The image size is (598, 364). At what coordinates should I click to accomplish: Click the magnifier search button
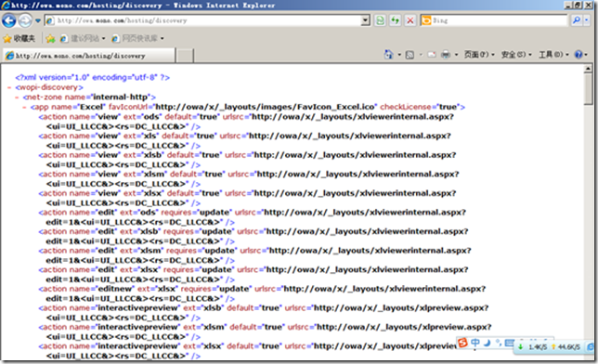[577, 20]
